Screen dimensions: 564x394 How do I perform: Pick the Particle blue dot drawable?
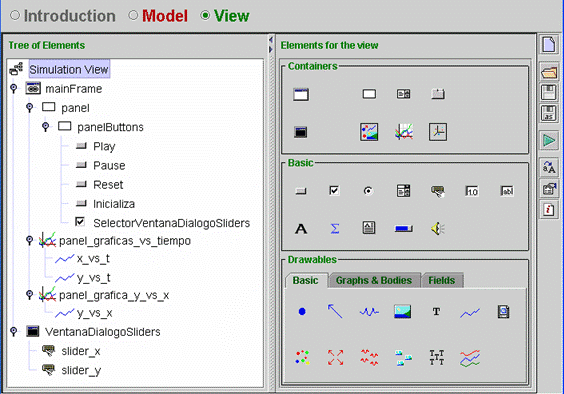pos(302,311)
